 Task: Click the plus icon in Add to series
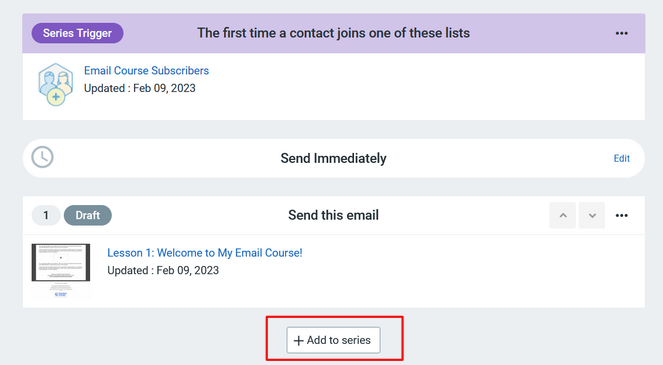pos(299,340)
